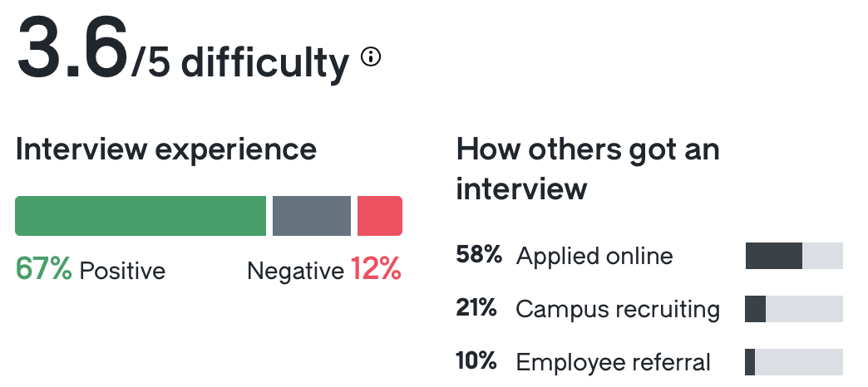Click the Applied online progress bar

794,256
